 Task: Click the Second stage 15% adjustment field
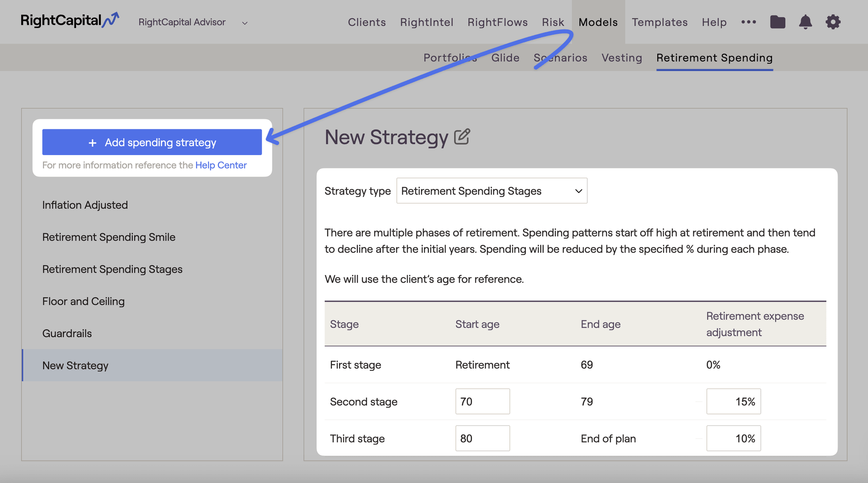(x=733, y=402)
